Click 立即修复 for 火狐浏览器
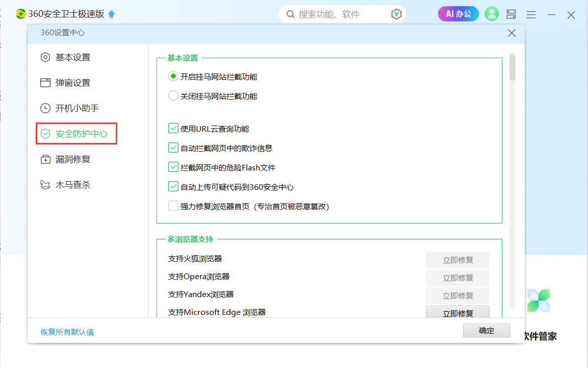588x368 pixels. click(x=457, y=260)
